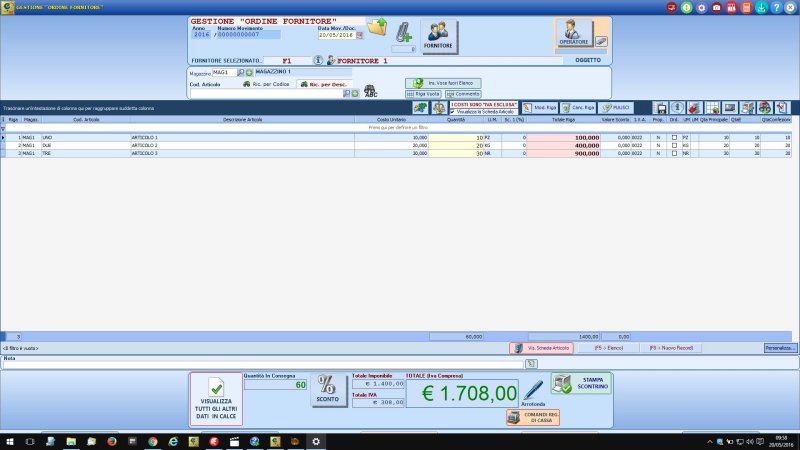Click the scales icon in the row toolbar

coord(438,107)
